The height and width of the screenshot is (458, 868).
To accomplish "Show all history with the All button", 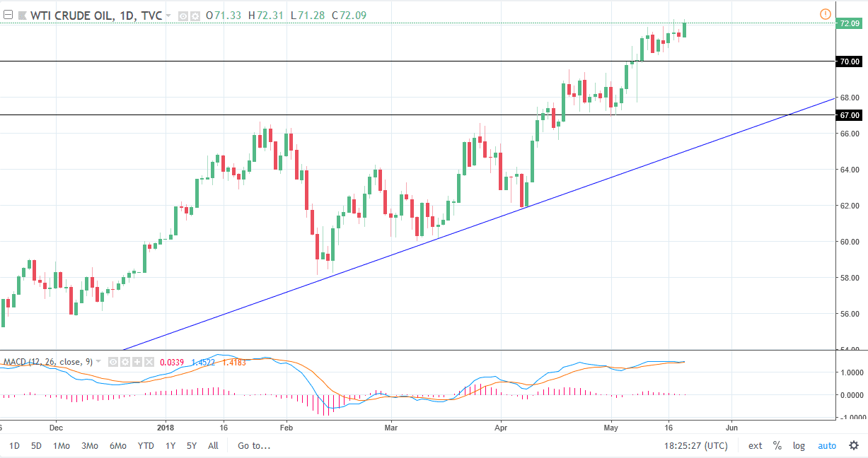I will tap(213, 446).
